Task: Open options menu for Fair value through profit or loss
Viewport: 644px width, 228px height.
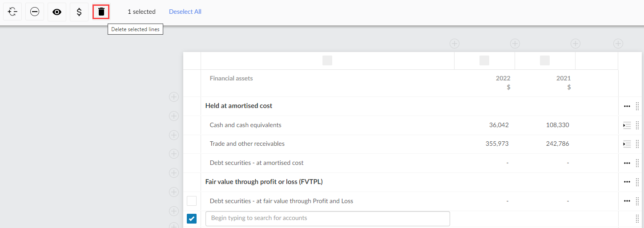Action: [627, 182]
